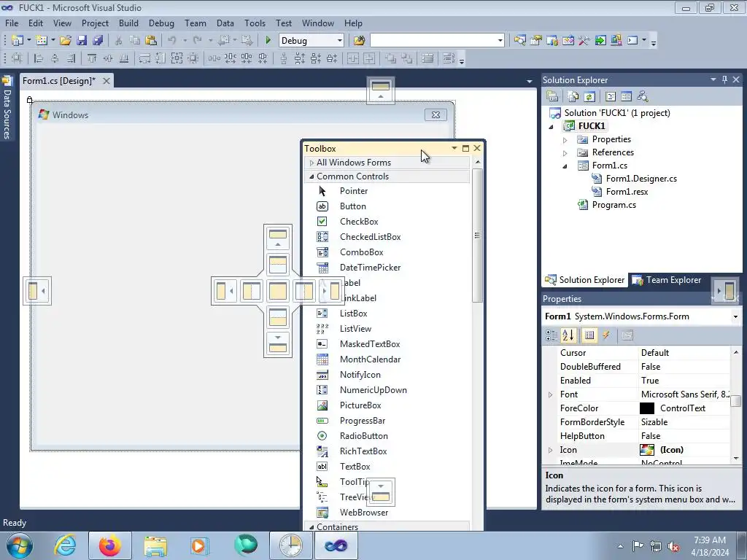Collapse the Form1.cs tree node
This screenshot has height=560, width=747.
point(565,166)
